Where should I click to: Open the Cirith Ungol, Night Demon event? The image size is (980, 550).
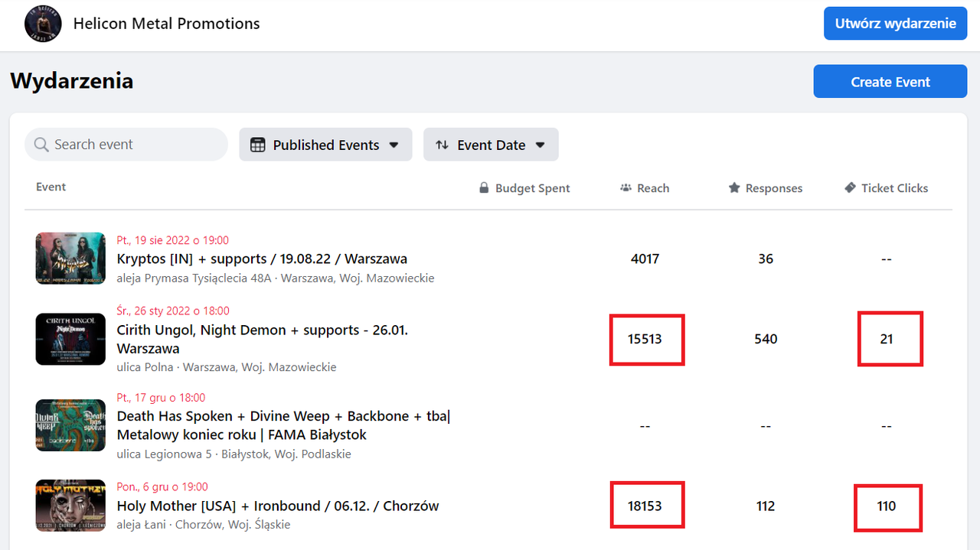pyautogui.click(x=263, y=339)
